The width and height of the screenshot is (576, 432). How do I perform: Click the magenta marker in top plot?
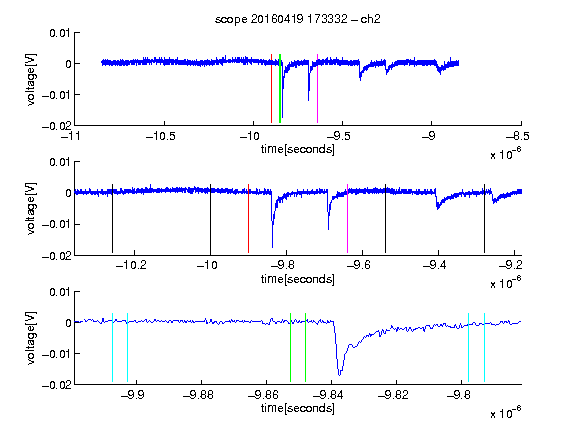317,89
